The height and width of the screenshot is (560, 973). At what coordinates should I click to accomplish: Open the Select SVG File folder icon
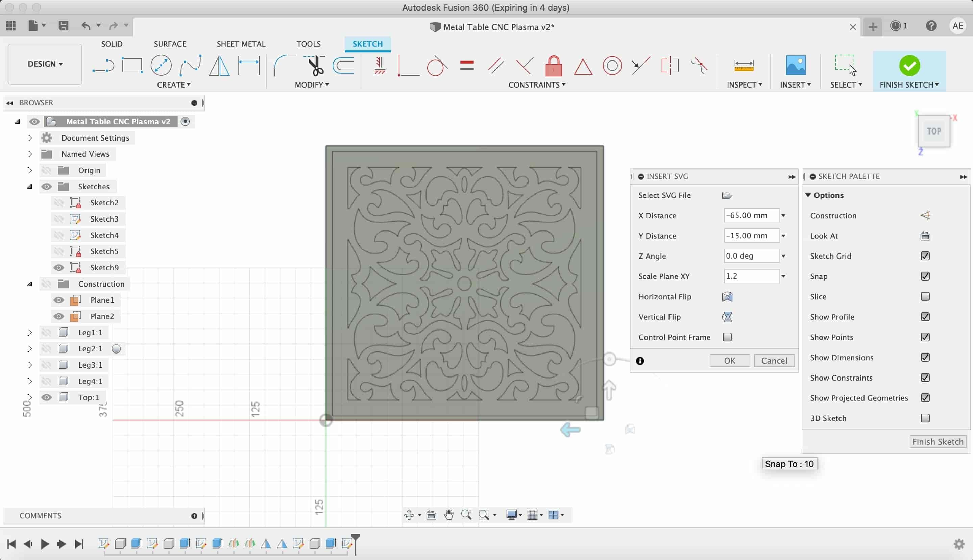click(x=727, y=195)
